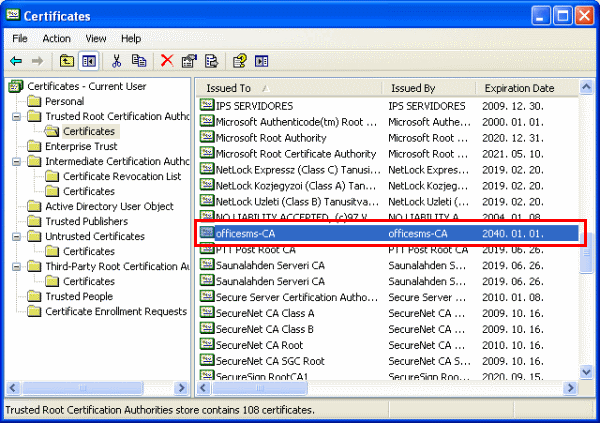Collapse the Untrusted Certificates node
The width and height of the screenshot is (600, 423).
point(16,237)
